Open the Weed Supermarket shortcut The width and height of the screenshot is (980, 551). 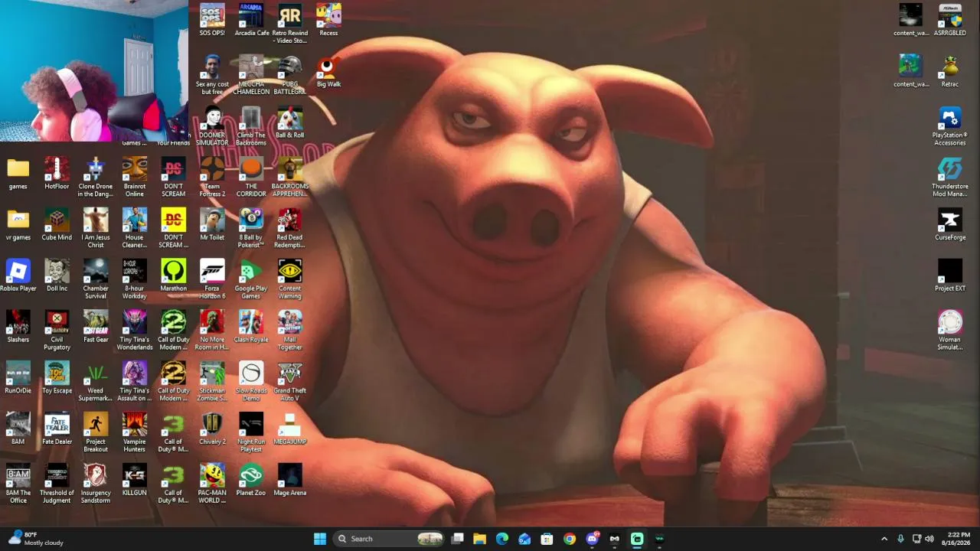pos(95,383)
